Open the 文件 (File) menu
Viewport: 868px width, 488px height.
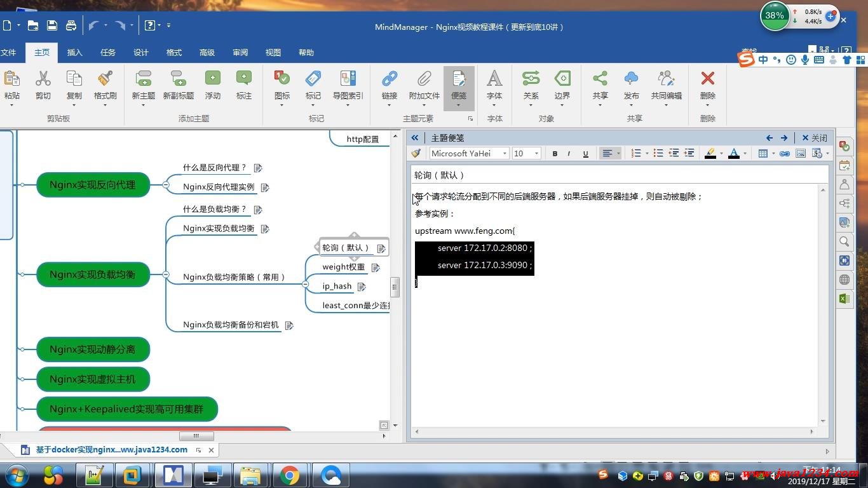[x=8, y=53]
